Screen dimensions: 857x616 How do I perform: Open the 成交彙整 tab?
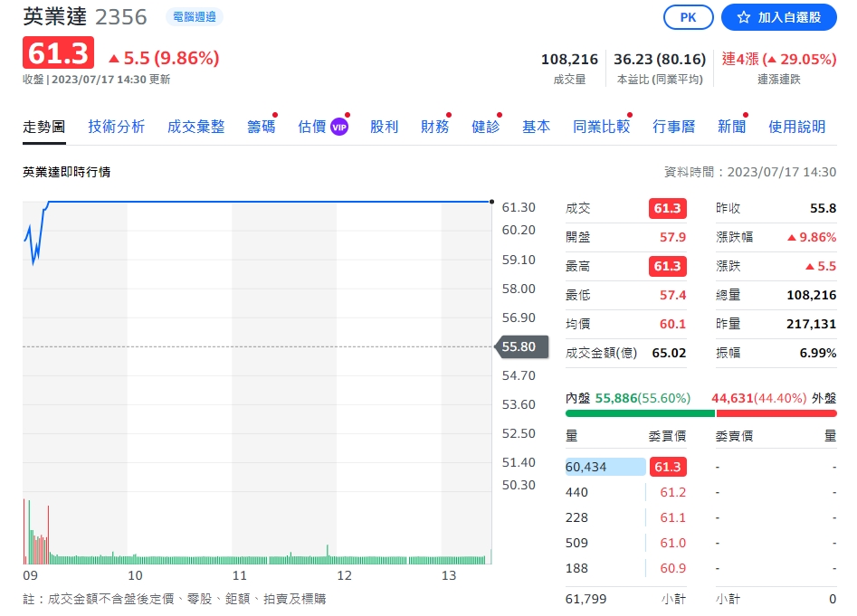[195, 127]
